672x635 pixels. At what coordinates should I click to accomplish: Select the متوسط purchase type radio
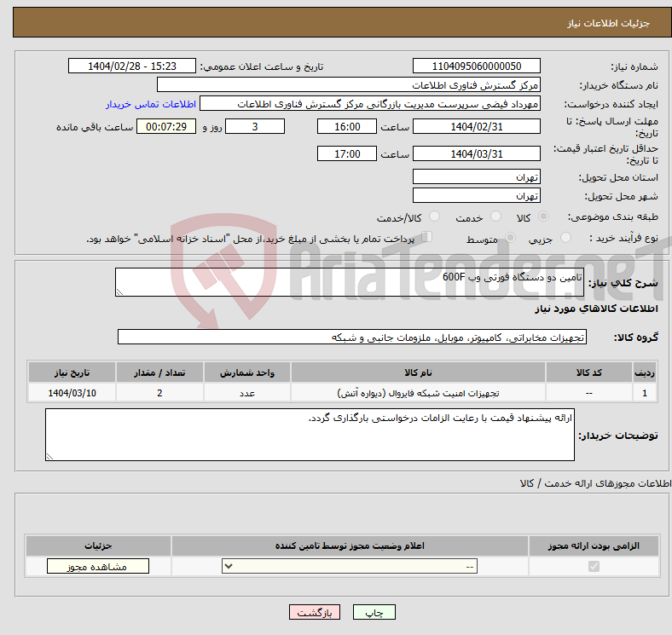(x=511, y=237)
